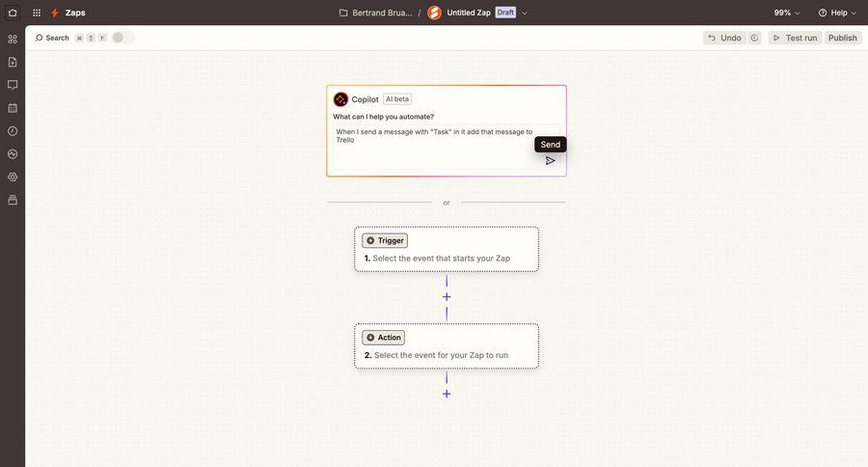Screen dimensions: 868x467
Task: Open the comments speech bubble icon in sidebar
Action: [x=13, y=85]
